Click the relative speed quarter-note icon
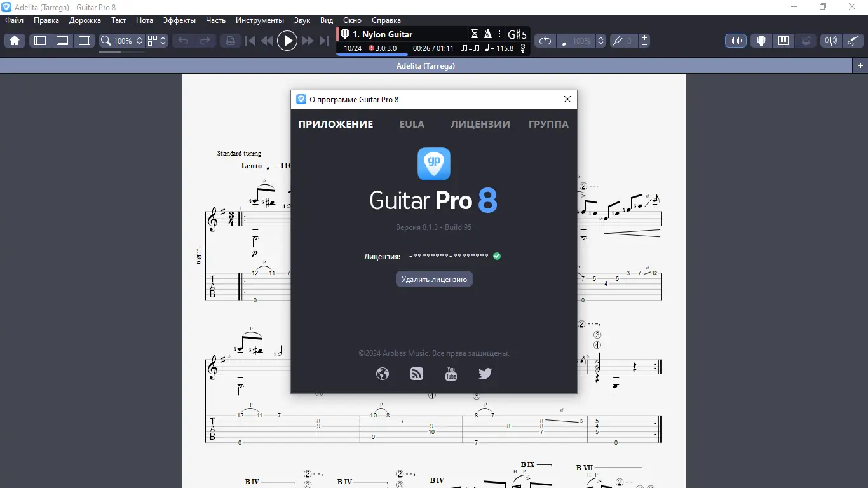The height and width of the screenshot is (488, 868). click(x=564, y=41)
